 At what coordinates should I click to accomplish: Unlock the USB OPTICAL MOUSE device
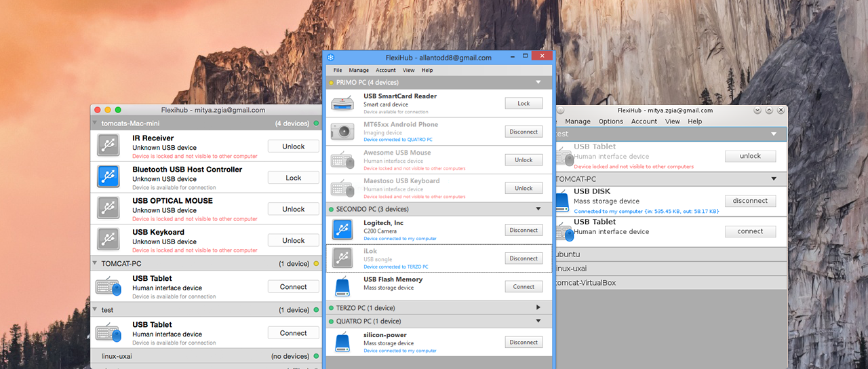(x=293, y=209)
